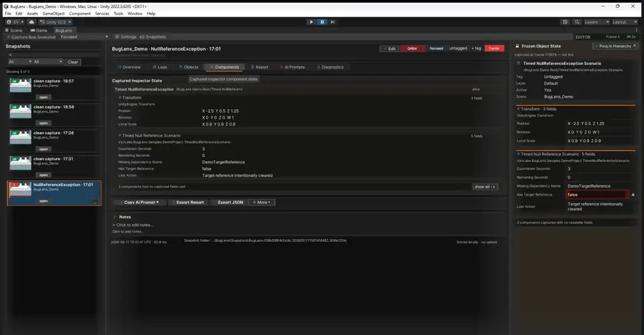Screen dimensions: 644x335
Task: Open the Window menu
Action: [135, 13]
